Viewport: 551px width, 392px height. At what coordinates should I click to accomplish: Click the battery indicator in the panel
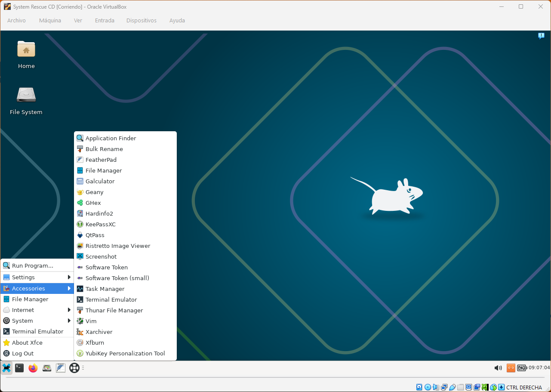522,368
